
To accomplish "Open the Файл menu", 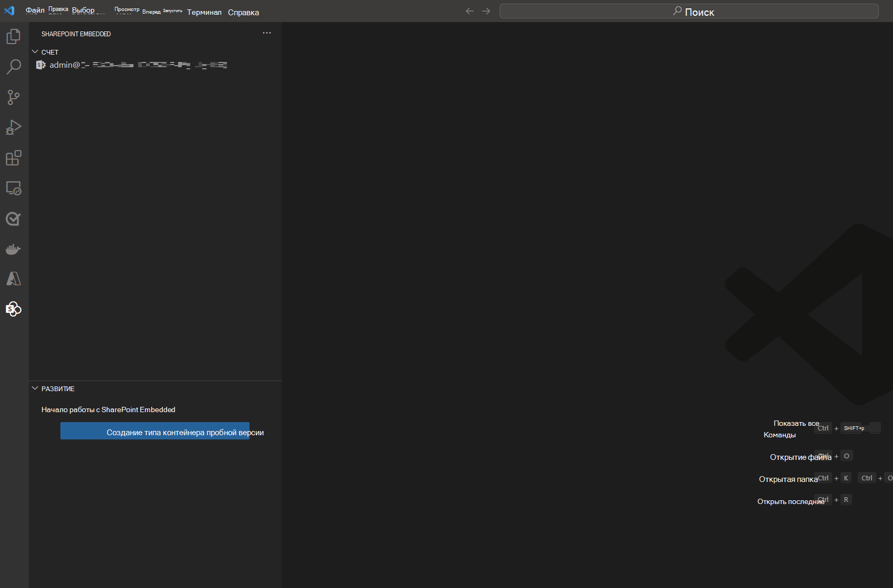I will click(x=35, y=10).
